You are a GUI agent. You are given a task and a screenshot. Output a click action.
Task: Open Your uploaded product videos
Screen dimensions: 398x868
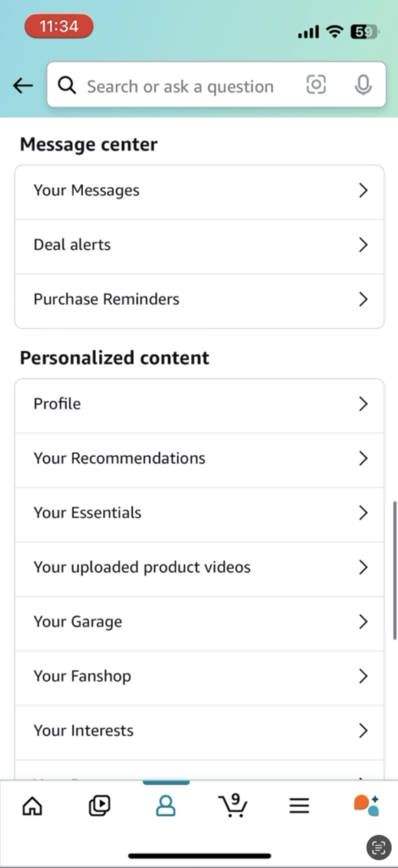point(199,567)
